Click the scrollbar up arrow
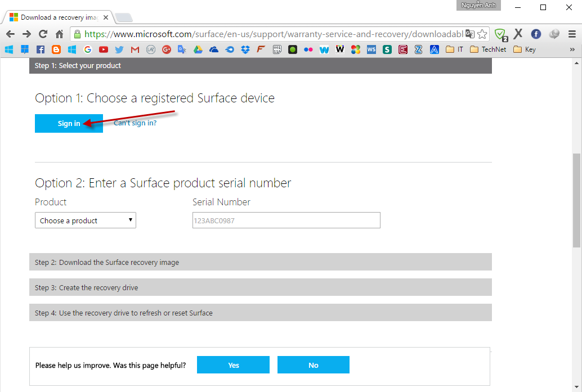Viewport: 582px width, 392px height. tap(576, 63)
